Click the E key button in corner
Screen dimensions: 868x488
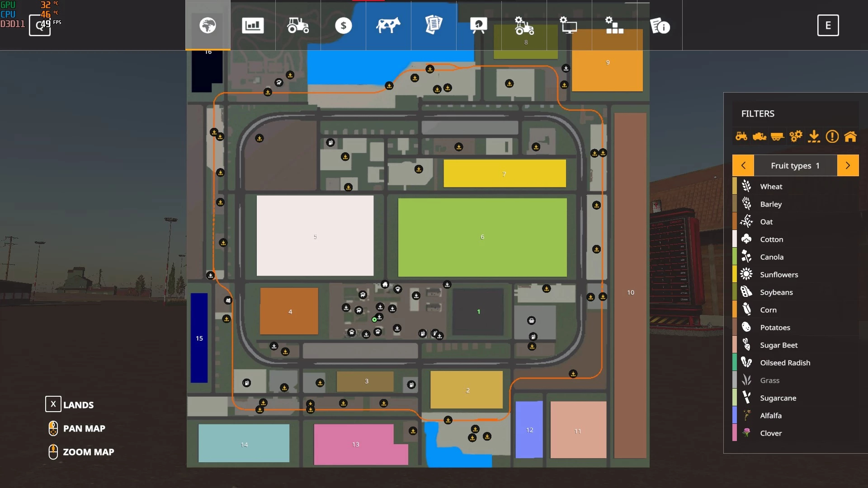click(828, 25)
